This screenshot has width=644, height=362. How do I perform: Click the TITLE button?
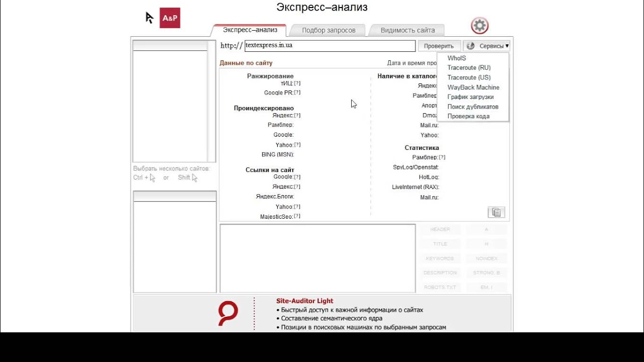[440, 244]
